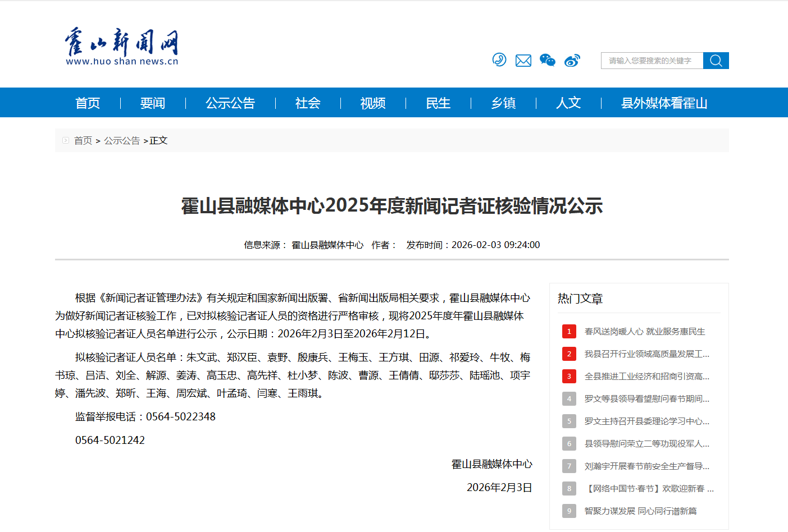Go to 公示公告 in the breadcrumb
The width and height of the screenshot is (788, 532).
click(x=122, y=140)
